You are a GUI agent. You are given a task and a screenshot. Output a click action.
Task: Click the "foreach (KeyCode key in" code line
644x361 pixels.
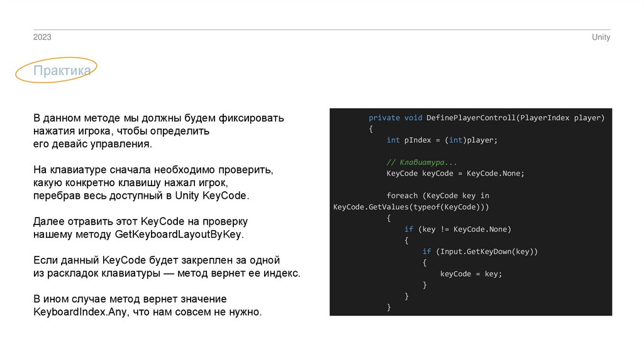click(x=437, y=196)
